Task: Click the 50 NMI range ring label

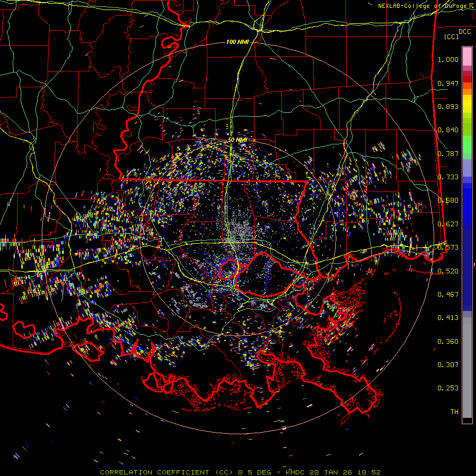Action: click(x=237, y=140)
